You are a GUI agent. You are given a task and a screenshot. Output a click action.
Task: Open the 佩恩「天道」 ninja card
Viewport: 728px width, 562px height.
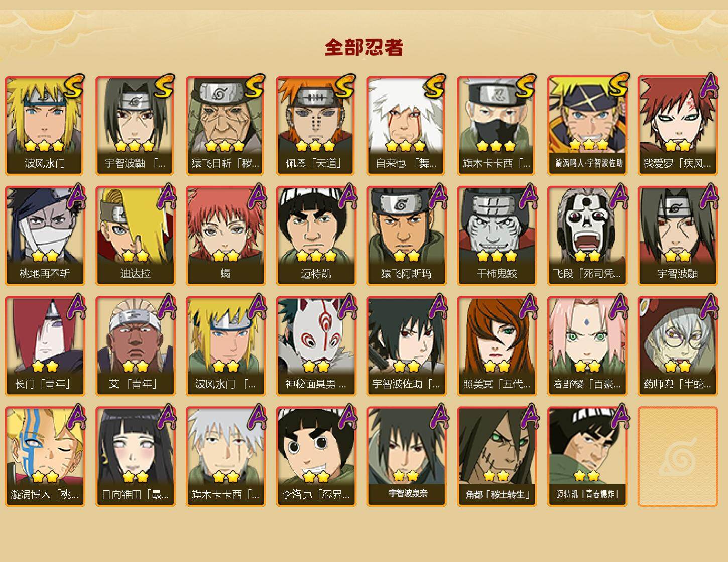click(316, 125)
